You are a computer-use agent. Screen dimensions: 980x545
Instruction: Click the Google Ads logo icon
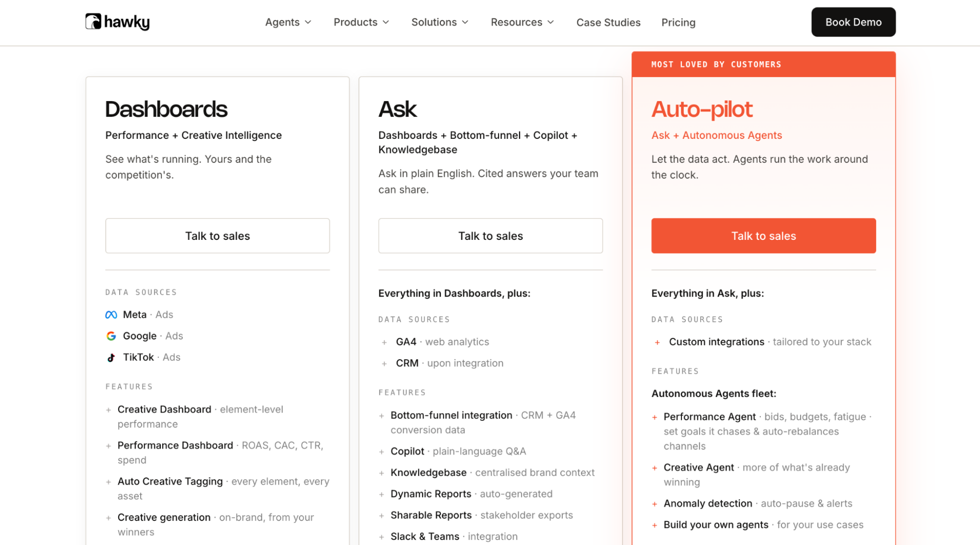pos(111,336)
